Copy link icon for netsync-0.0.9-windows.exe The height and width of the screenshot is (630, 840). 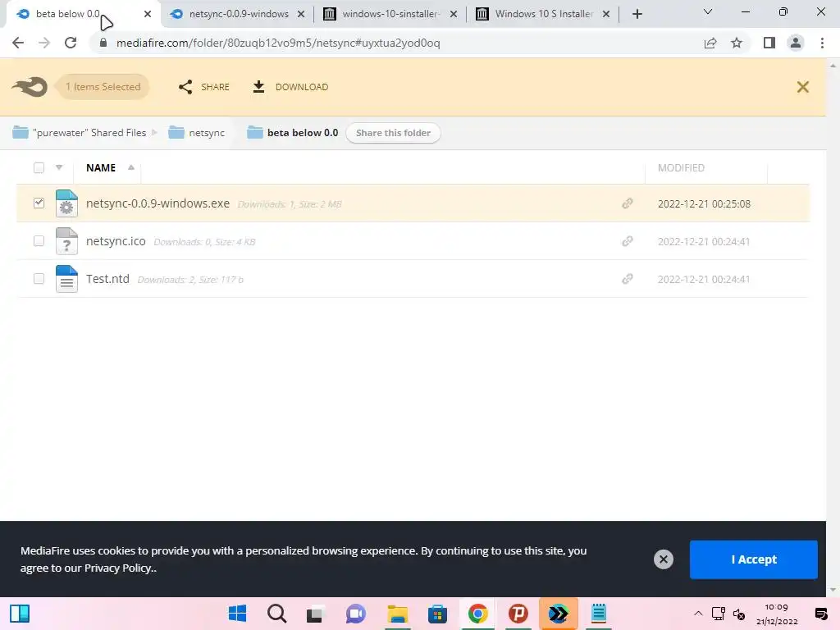[628, 203]
